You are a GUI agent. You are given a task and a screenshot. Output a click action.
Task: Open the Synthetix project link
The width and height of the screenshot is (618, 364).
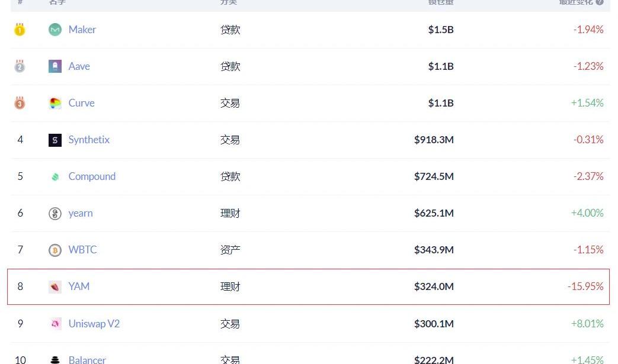(x=89, y=140)
